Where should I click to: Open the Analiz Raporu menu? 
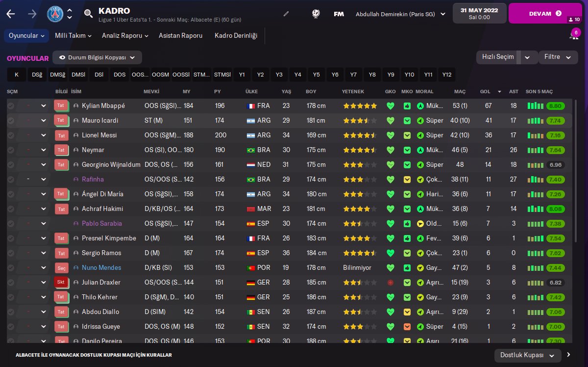tap(125, 36)
